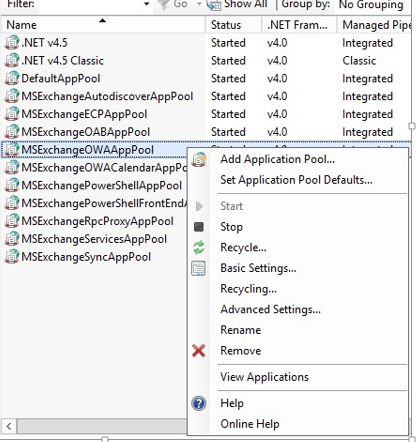Image resolution: width=418 pixels, height=442 pixels.
Task: Select View Applications in the menu
Action: [x=264, y=377]
